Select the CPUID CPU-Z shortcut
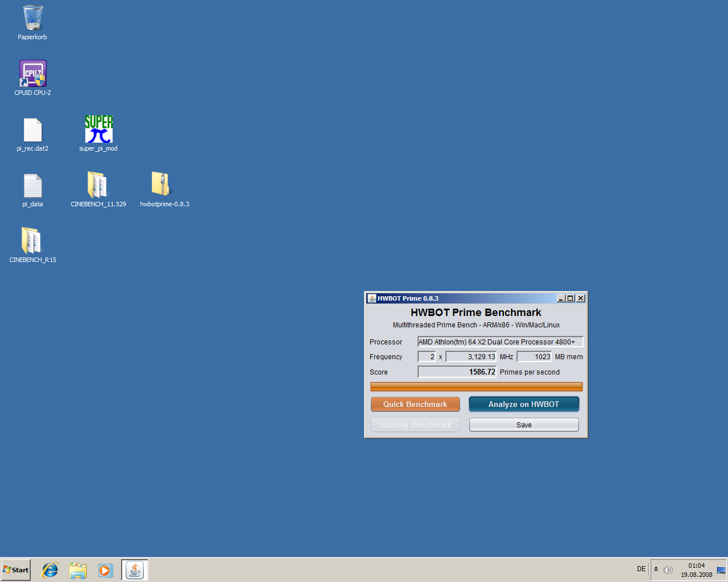728x582 pixels. [x=32, y=78]
